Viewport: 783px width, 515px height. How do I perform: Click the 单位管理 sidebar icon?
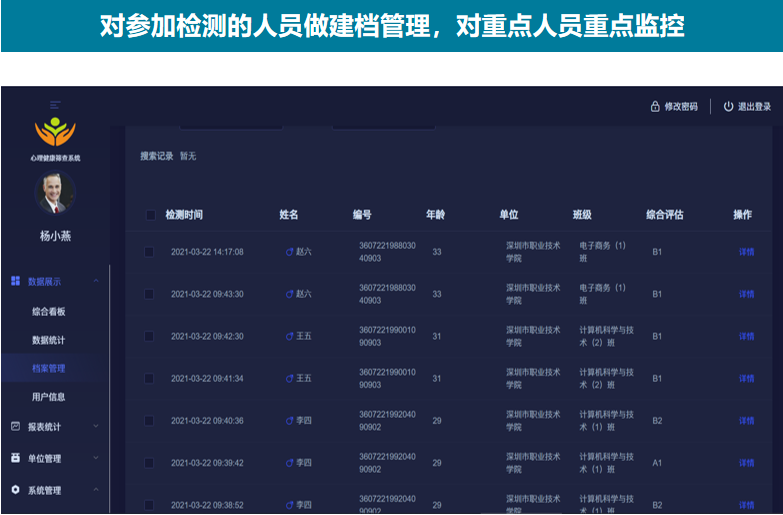16,458
